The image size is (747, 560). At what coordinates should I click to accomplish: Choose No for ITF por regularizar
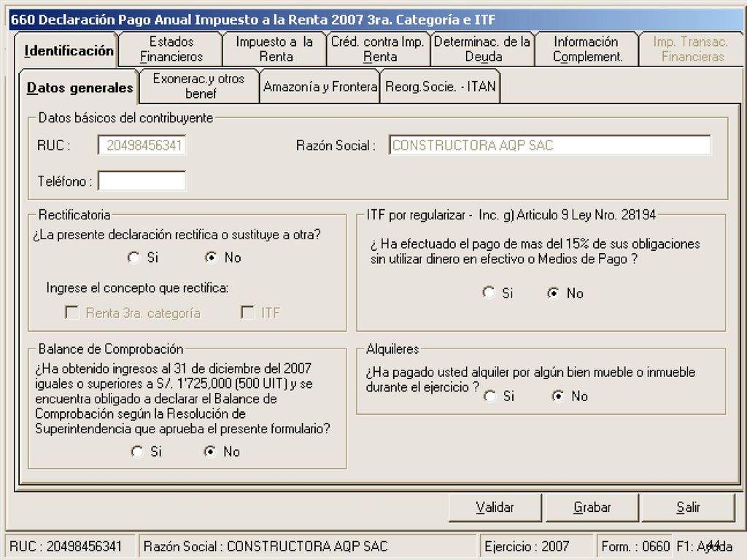click(x=554, y=293)
